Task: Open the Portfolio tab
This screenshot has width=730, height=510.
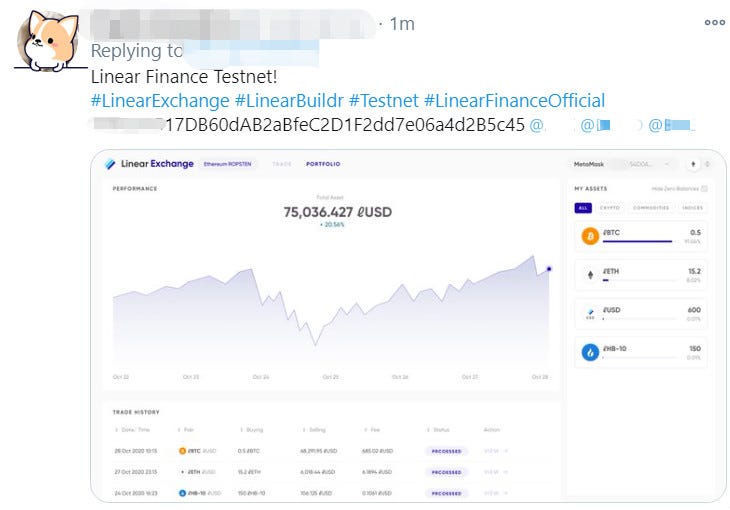Action: tap(323, 164)
